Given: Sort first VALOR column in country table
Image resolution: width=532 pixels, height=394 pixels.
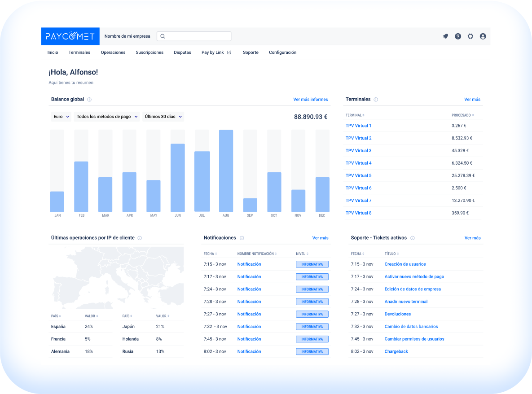Looking at the screenshot, I should (x=91, y=316).
